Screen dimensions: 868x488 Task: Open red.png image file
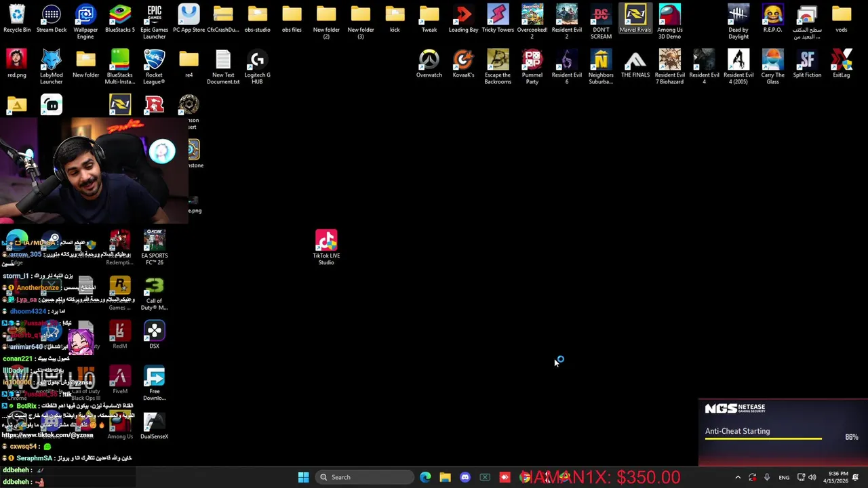[x=17, y=64]
